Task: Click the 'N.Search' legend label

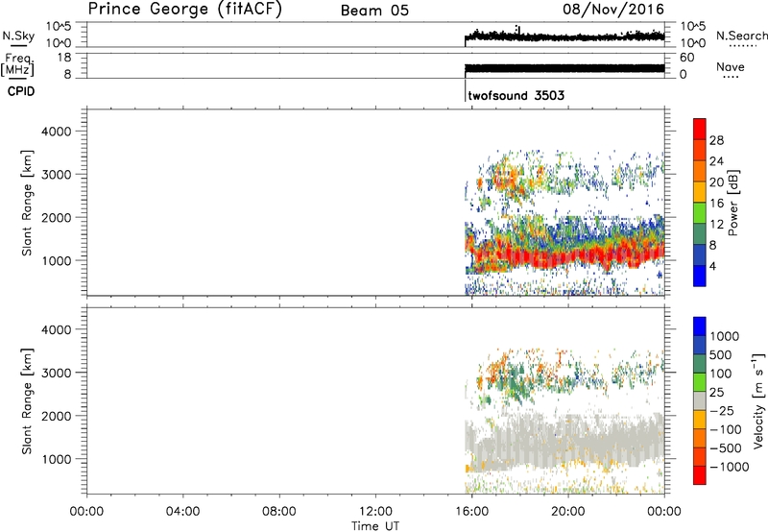Action: 741,36
